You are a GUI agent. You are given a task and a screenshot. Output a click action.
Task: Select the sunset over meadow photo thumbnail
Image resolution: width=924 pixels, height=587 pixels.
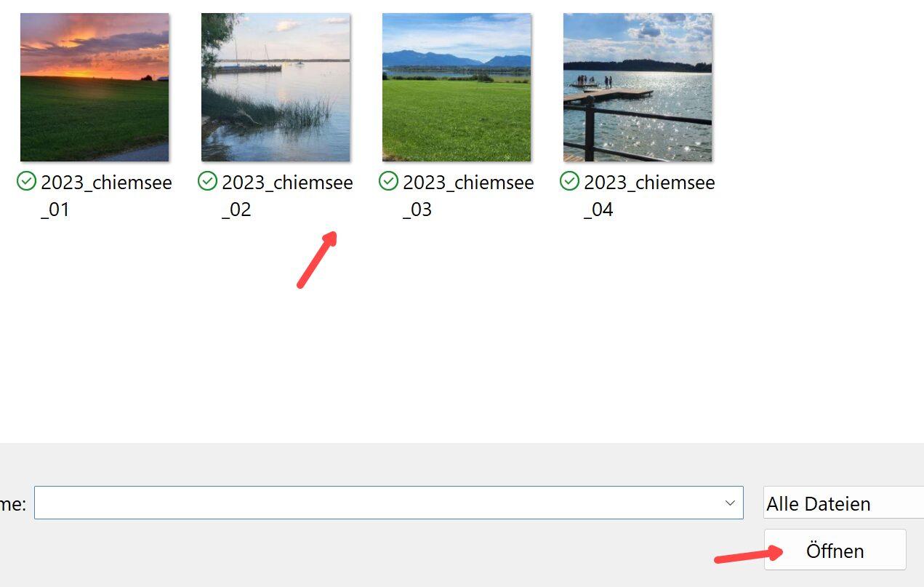[95, 87]
